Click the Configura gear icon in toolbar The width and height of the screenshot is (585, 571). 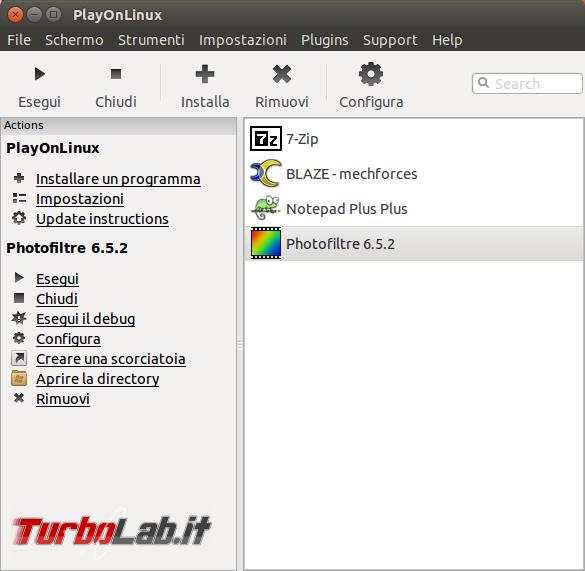(371, 74)
